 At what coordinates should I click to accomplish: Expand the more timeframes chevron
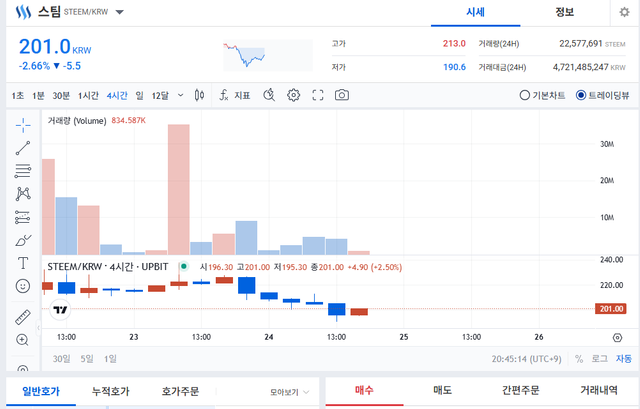coord(180,96)
